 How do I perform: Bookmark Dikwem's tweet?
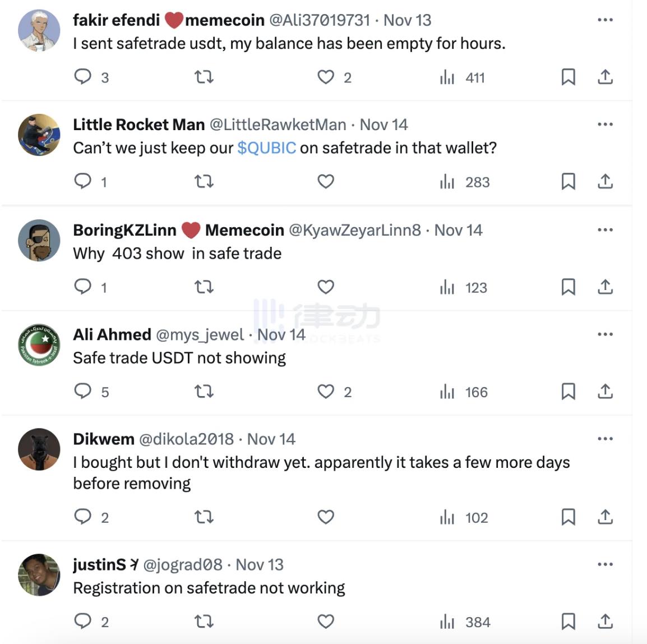tap(568, 517)
